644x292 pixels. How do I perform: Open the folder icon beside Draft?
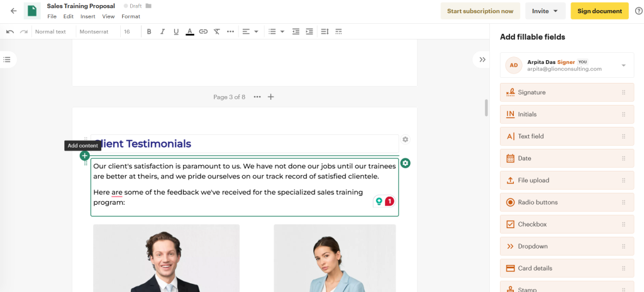148,6
